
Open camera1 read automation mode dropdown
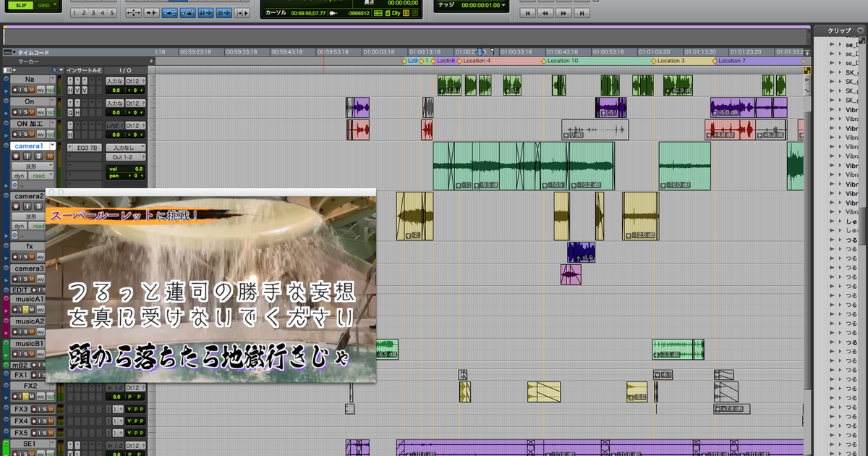click(41, 176)
